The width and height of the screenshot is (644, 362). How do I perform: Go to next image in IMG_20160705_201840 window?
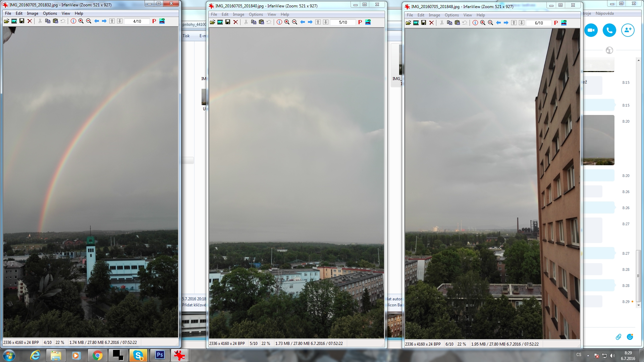pos(310,22)
